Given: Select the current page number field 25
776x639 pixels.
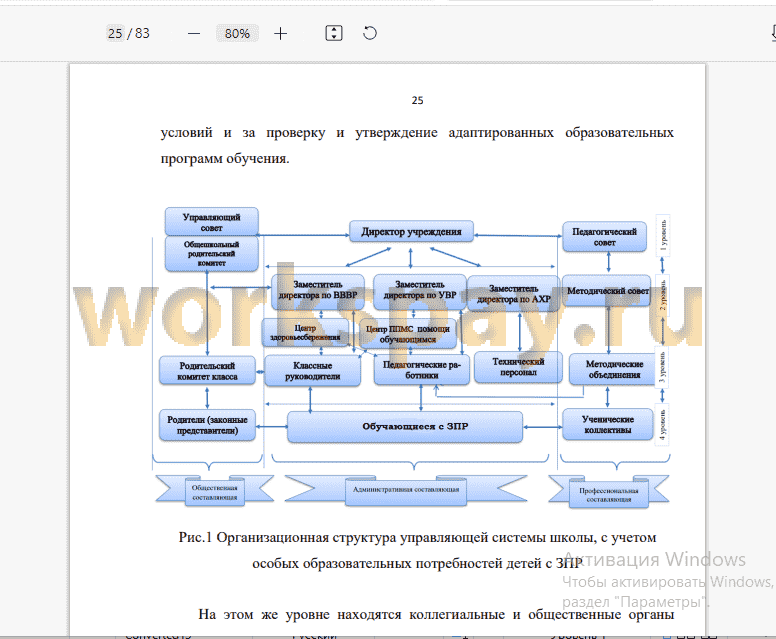Looking at the screenshot, I should 115,33.
